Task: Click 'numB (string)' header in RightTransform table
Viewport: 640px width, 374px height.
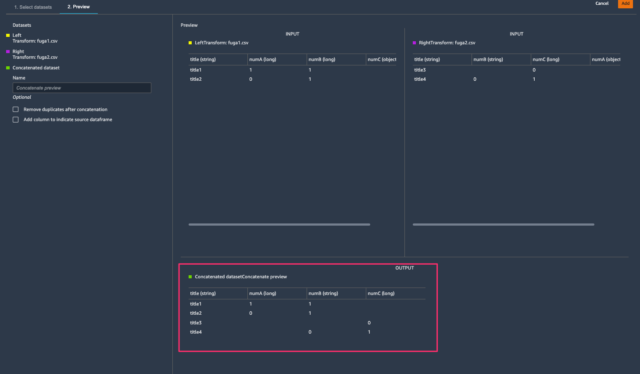Action: (501, 60)
